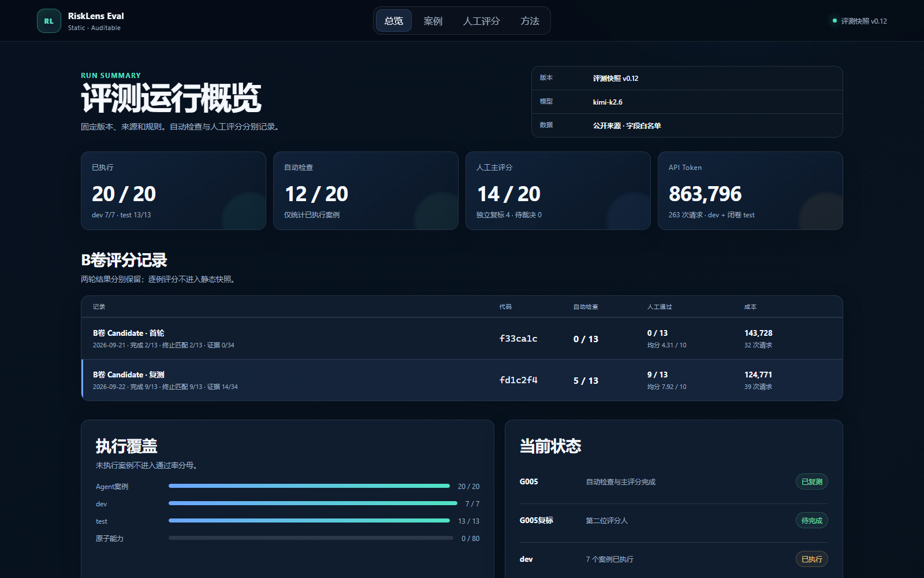
Task: Click code hash fd1c2f4
Action: click(x=519, y=380)
